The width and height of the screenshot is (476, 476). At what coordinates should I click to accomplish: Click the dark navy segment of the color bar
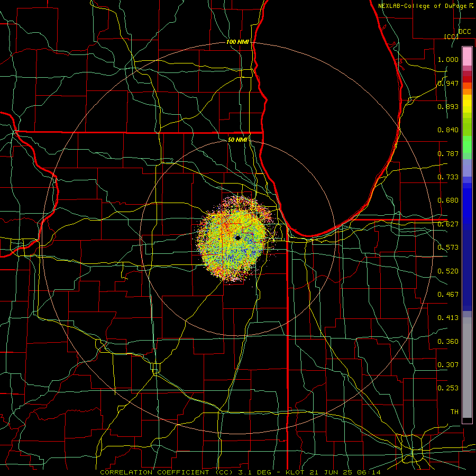tap(467, 270)
